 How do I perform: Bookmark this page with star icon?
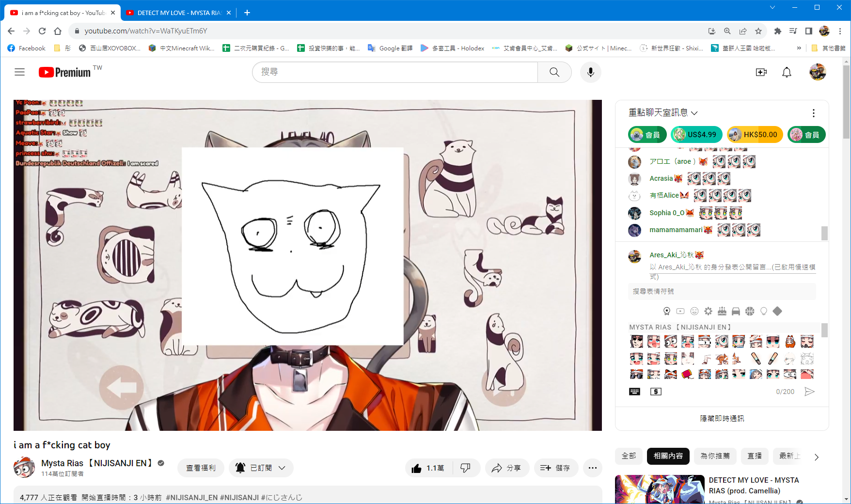[x=758, y=31]
